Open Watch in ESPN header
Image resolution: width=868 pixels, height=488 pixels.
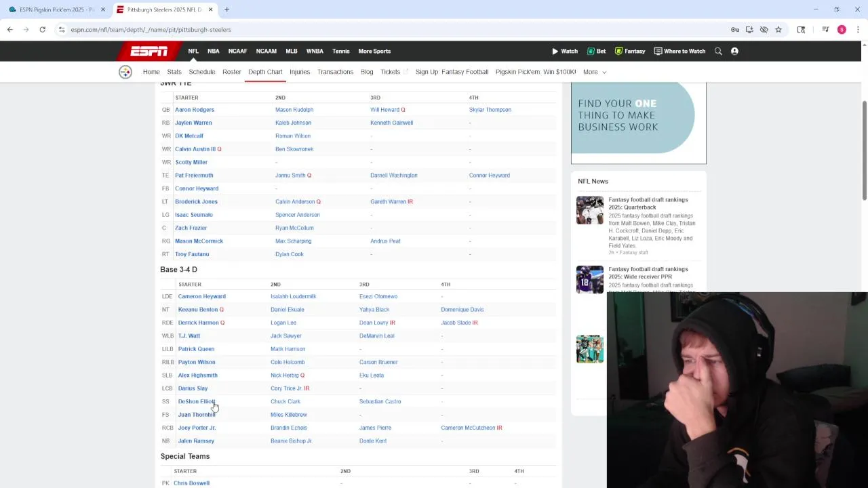[x=565, y=51]
